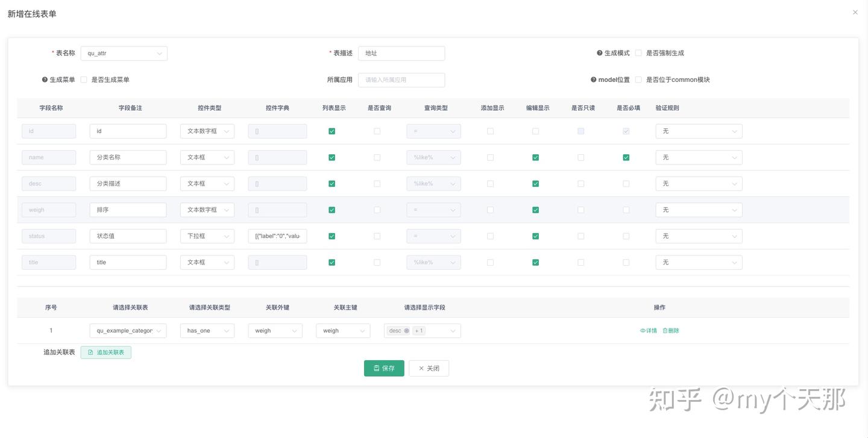This screenshot has height=438, width=868.
Task: Remove the desc tag in the display field selector
Action: click(406, 330)
